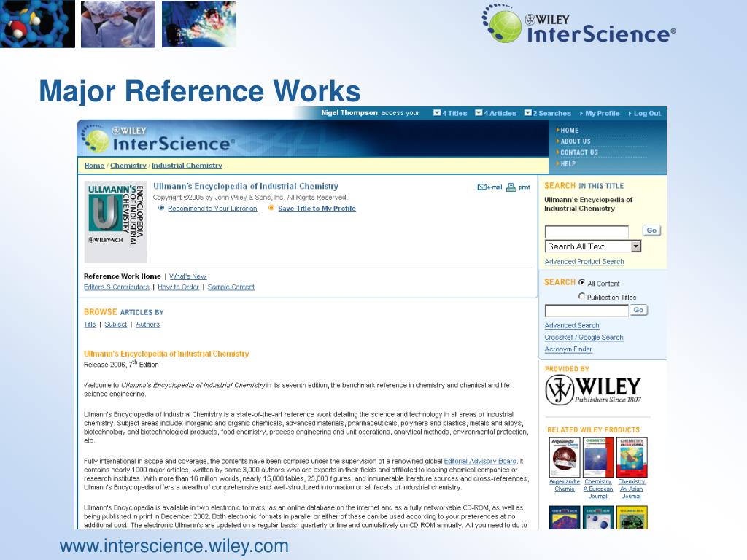Click the general search input field
Viewport: 747px width, 560px height.
pyautogui.click(x=587, y=311)
